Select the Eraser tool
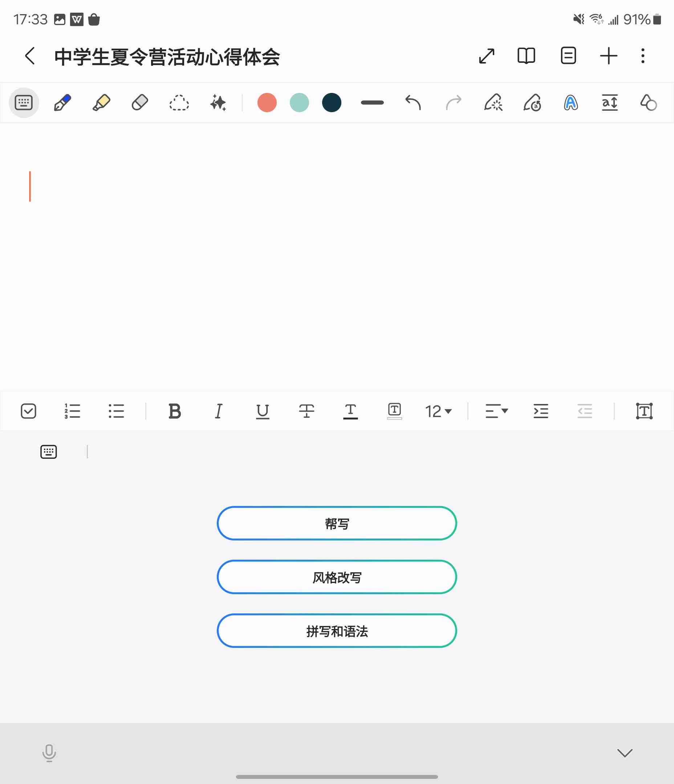Viewport: 674px width, 784px height. point(140,103)
